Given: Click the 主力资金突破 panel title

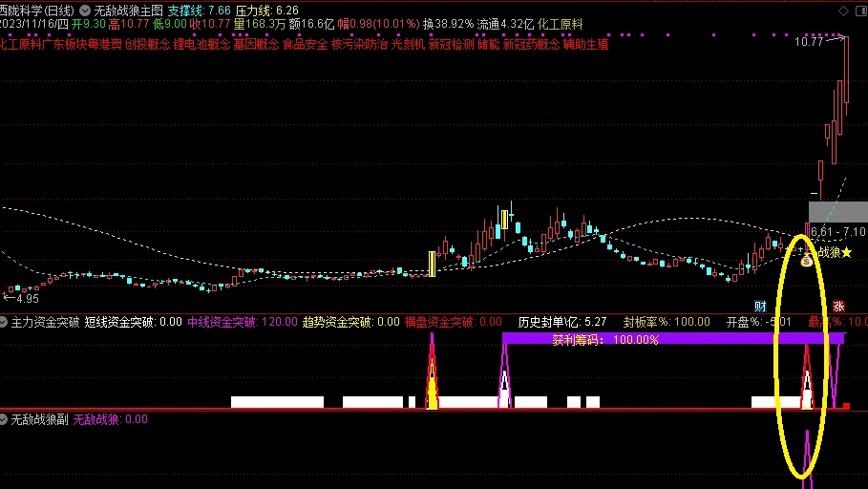Looking at the screenshot, I should pos(46,322).
